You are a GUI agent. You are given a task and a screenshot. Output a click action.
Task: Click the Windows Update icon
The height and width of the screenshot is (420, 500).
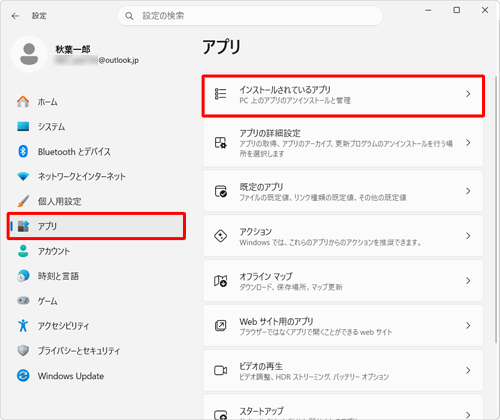click(23, 376)
